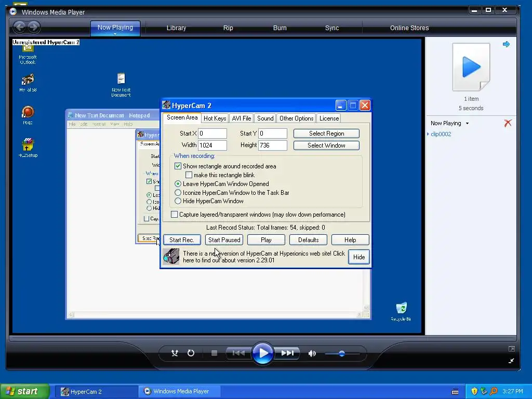Switch to compact mode icon
The image size is (532, 399).
[x=511, y=361]
